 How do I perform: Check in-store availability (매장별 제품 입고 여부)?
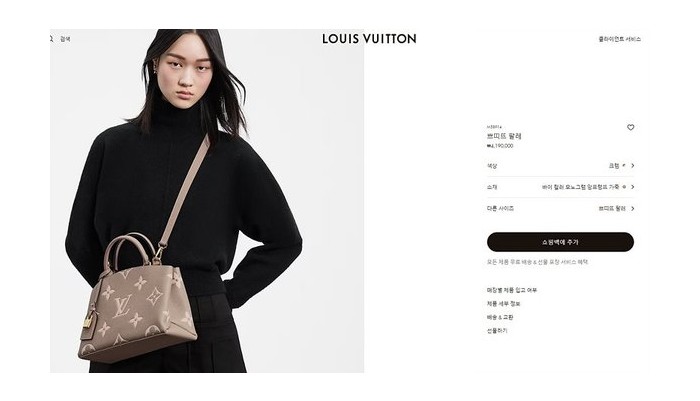pyautogui.click(x=512, y=290)
